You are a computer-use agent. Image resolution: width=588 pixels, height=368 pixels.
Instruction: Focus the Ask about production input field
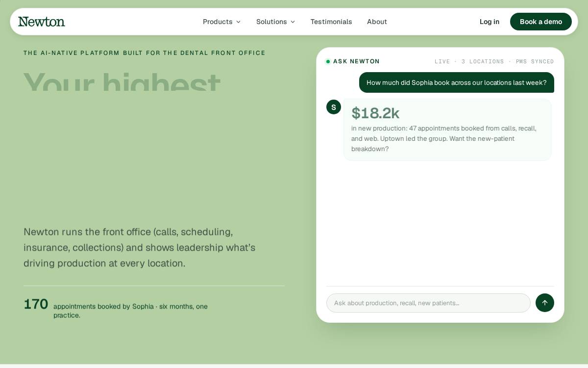pyautogui.click(x=428, y=303)
